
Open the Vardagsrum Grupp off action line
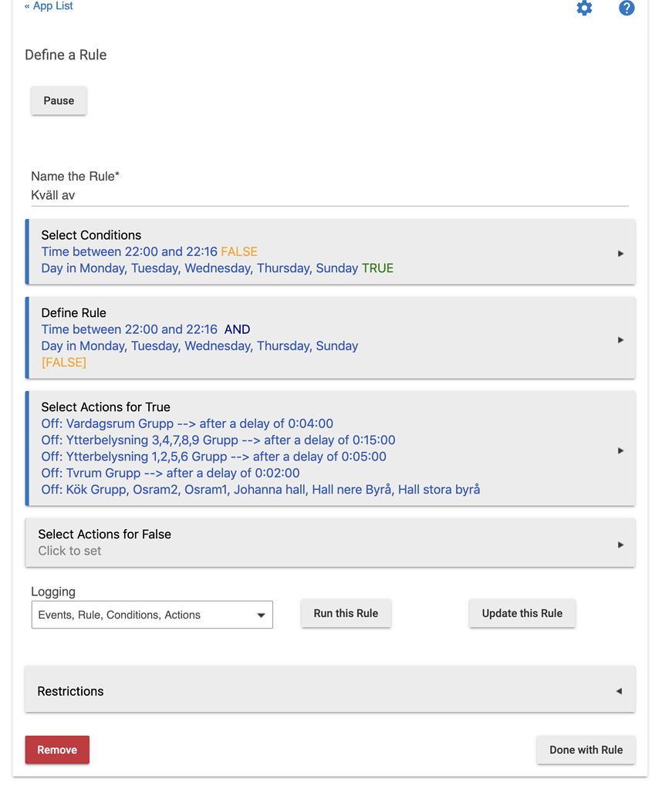187,423
